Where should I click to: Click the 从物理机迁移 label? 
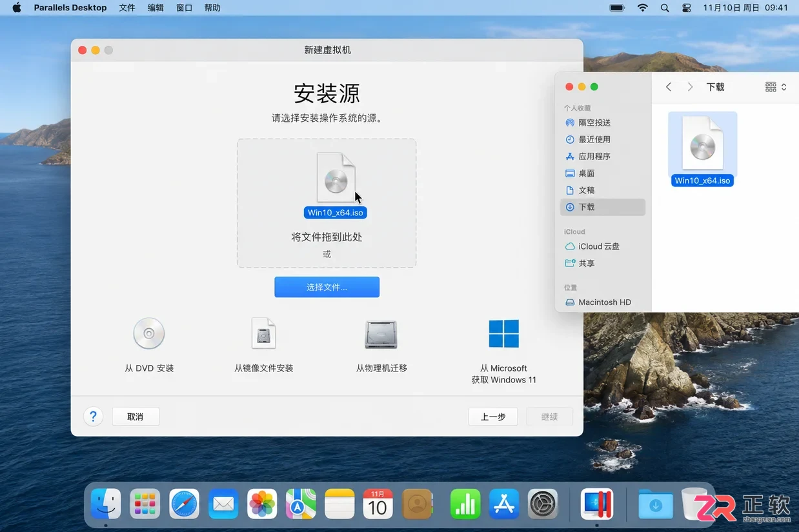(x=381, y=368)
